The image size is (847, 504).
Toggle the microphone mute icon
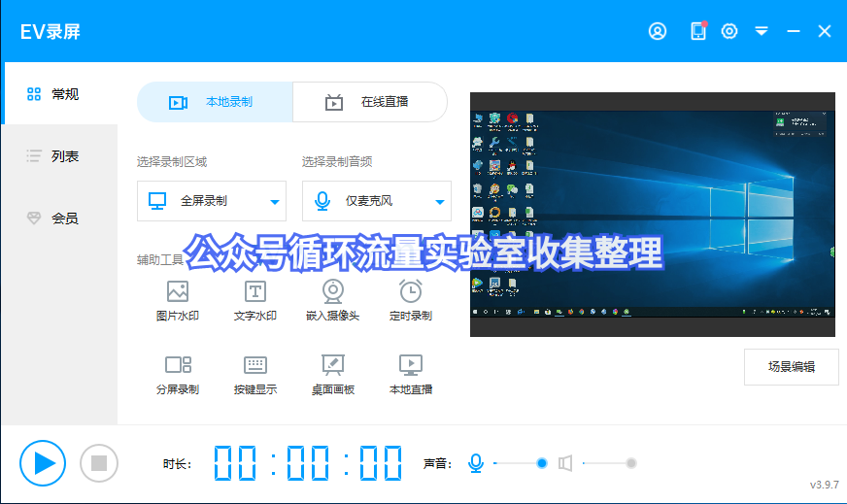tap(476, 463)
